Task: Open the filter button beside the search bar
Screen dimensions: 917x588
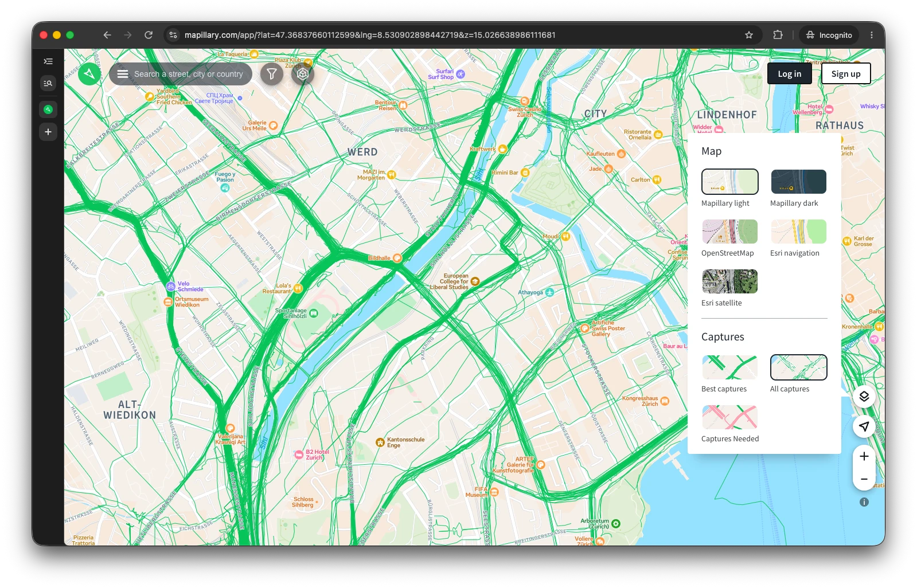Action: point(272,74)
